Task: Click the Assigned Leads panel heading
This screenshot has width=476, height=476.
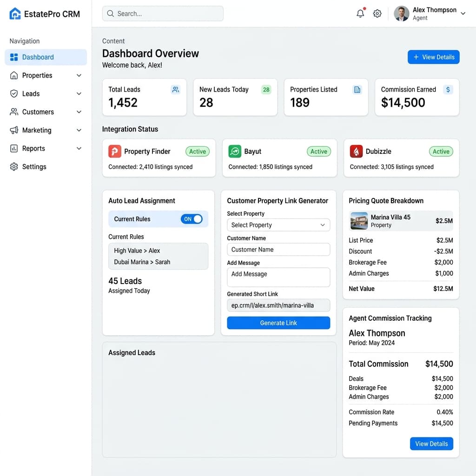Action: tap(132, 353)
